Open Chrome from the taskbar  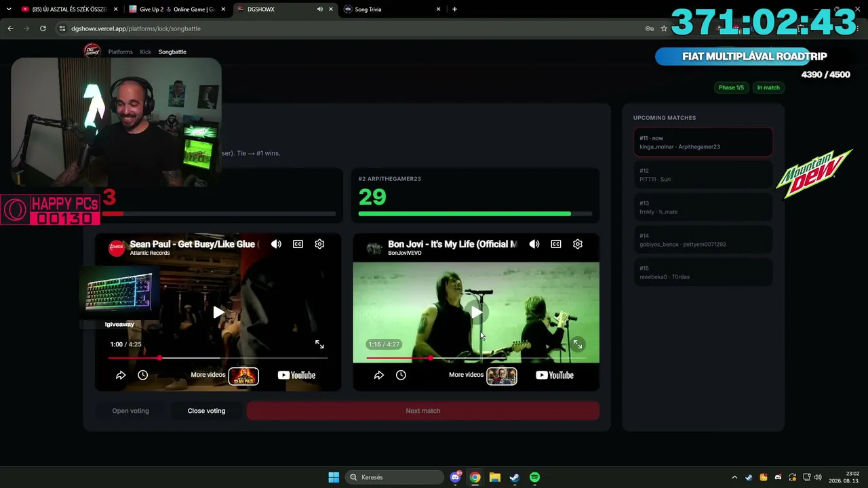coord(475,477)
